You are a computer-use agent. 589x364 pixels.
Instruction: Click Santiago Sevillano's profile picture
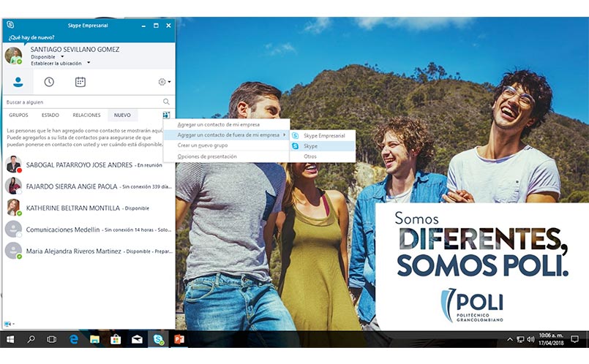(x=13, y=56)
